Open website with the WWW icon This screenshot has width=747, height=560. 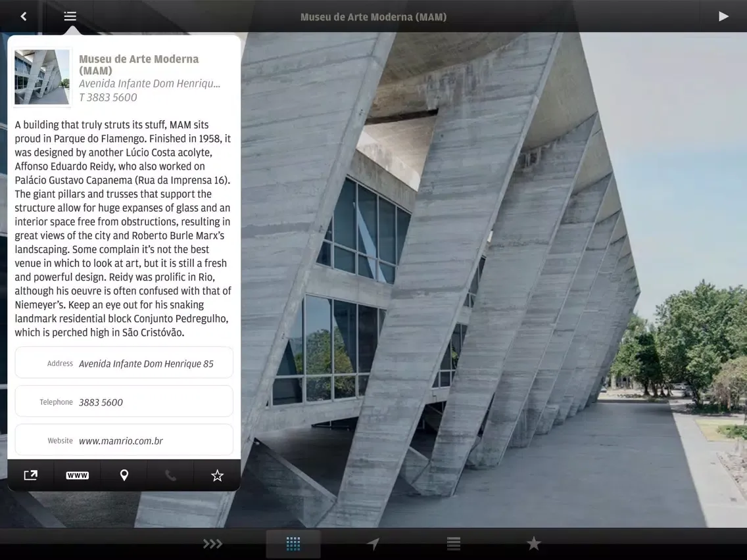[x=77, y=475]
